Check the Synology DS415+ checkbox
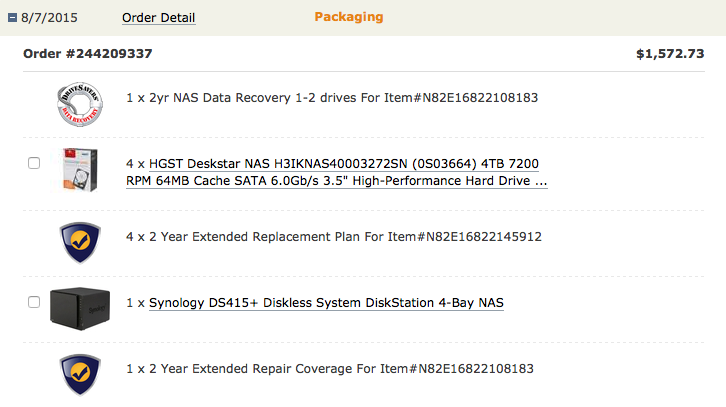This screenshot has width=726, height=407. pos(34,301)
